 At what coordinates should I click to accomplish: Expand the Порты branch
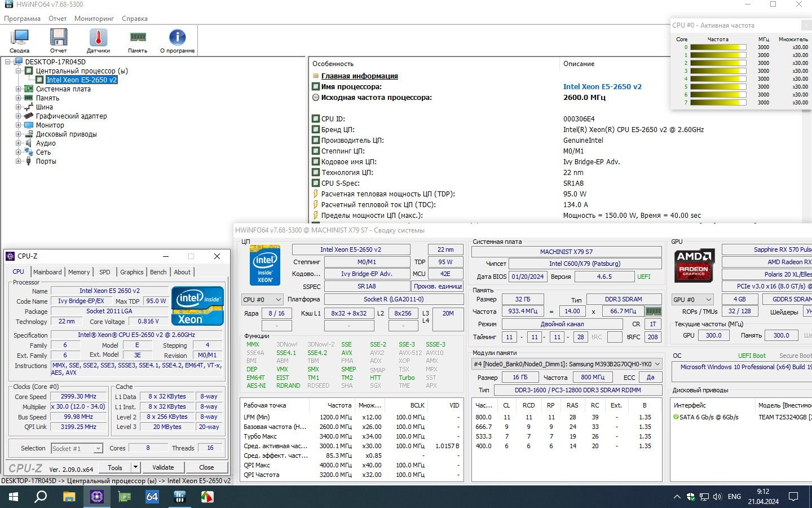coord(19,161)
